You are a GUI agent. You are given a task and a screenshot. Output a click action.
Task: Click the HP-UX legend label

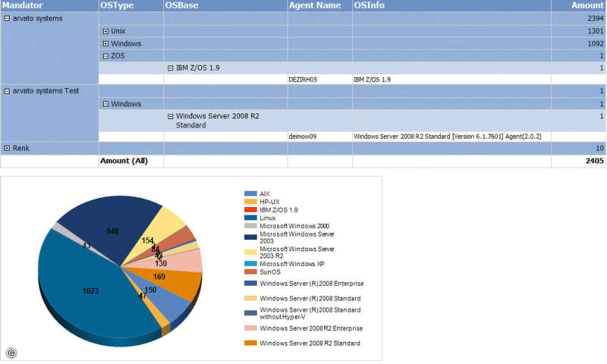point(269,202)
